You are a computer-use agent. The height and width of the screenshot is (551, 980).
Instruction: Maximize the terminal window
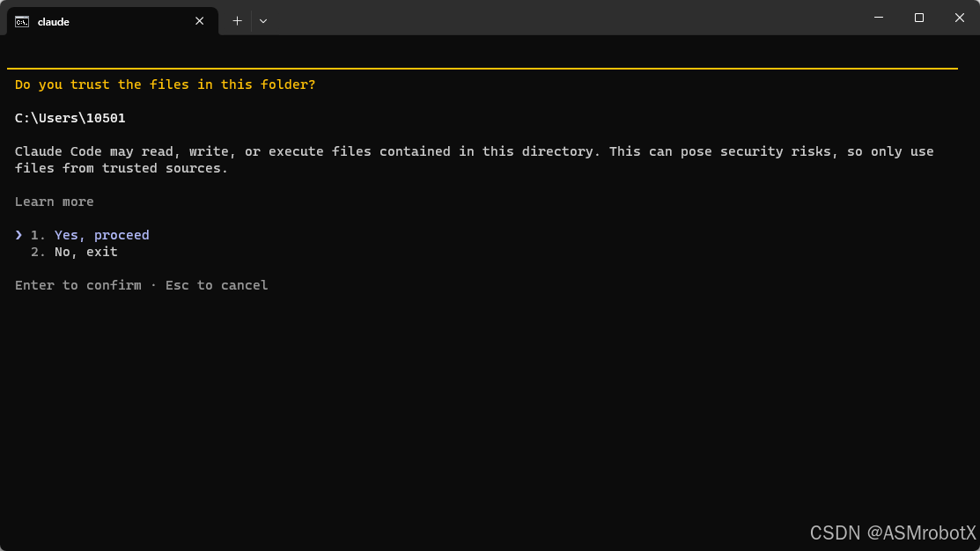(918, 18)
